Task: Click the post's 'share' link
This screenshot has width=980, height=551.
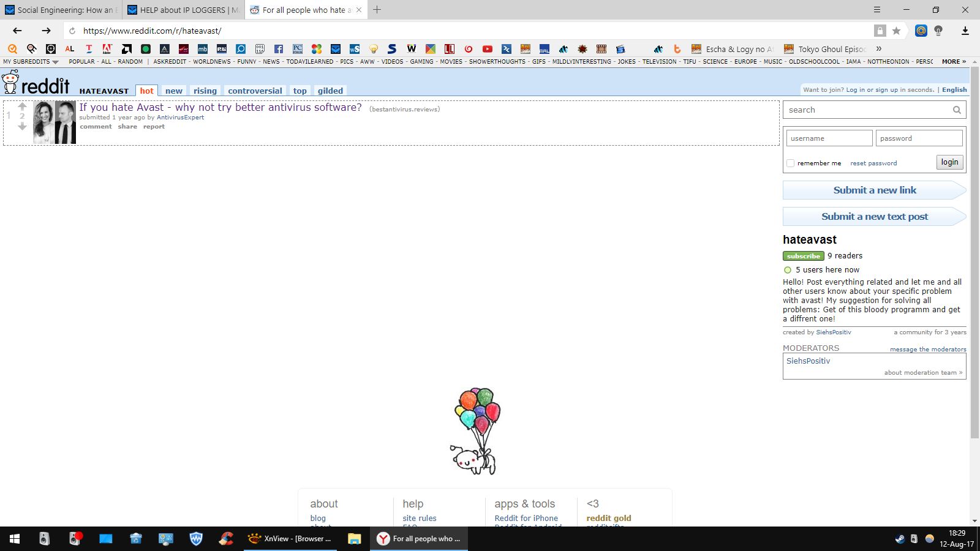Action: coord(127,127)
